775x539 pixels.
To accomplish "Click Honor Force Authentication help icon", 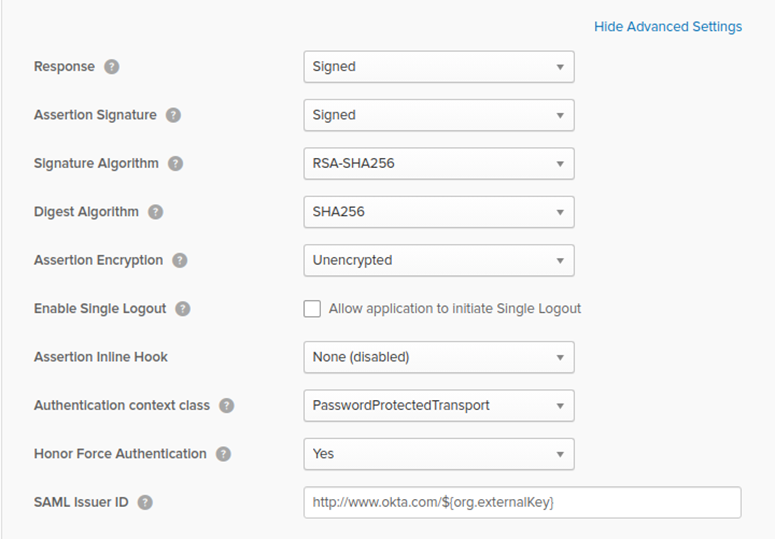I will click(223, 454).
